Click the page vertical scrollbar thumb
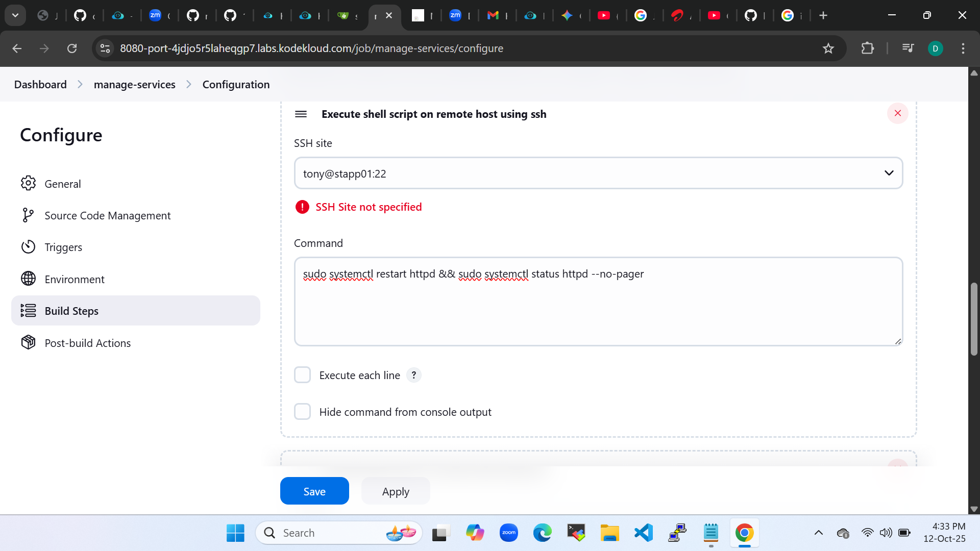 [974, 319]
